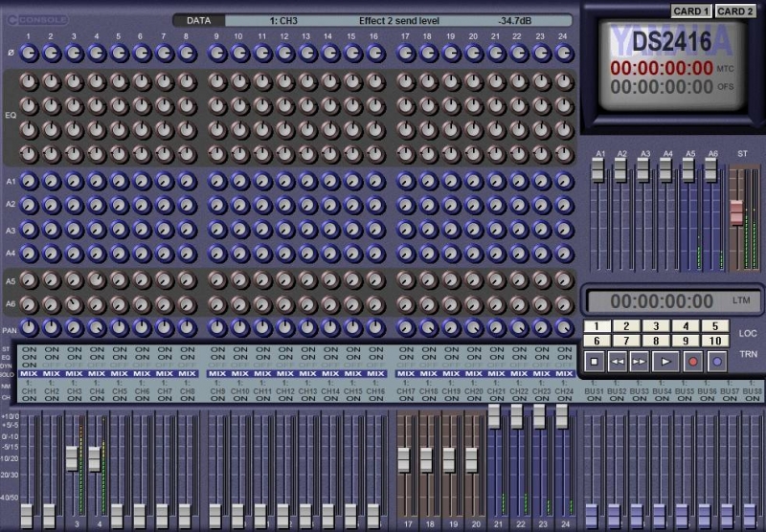The image size is (766, 532).
Task: Click the ST stereo master fader
Action: 736,211
